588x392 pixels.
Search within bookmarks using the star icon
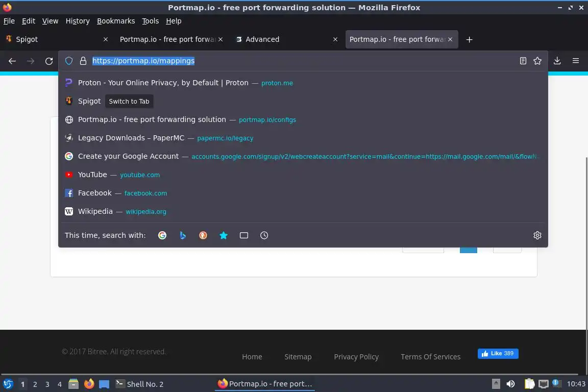(x=224, y=235)
